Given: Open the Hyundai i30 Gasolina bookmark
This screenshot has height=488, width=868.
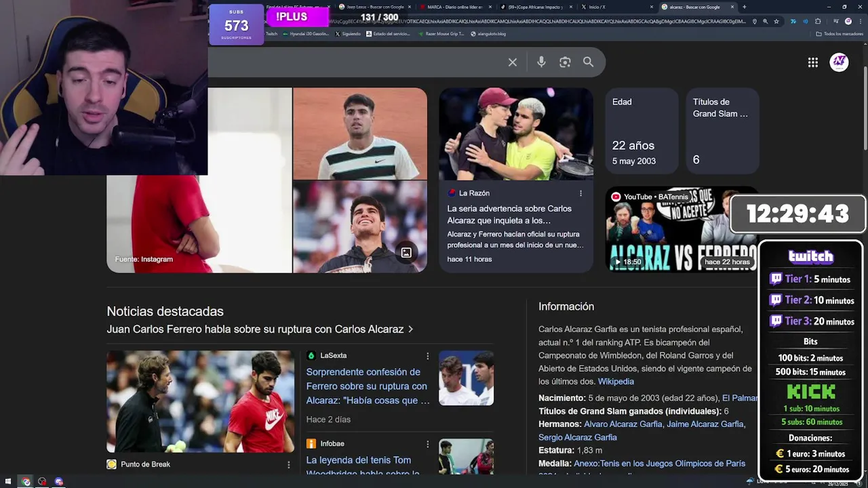Looking at the screenshot, I should (x=304, y=34).
